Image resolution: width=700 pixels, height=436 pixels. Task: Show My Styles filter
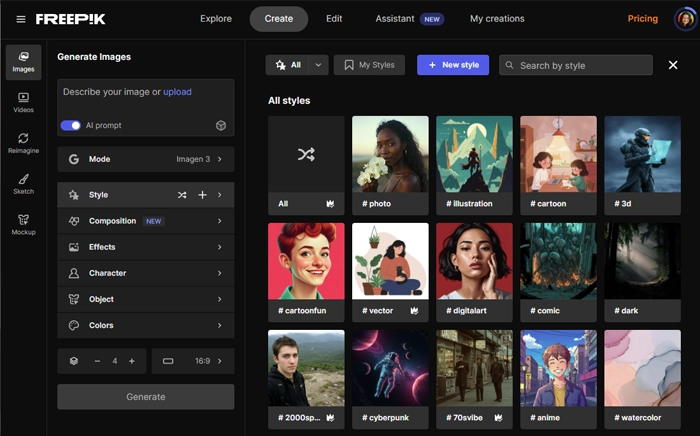click(369, 65)
